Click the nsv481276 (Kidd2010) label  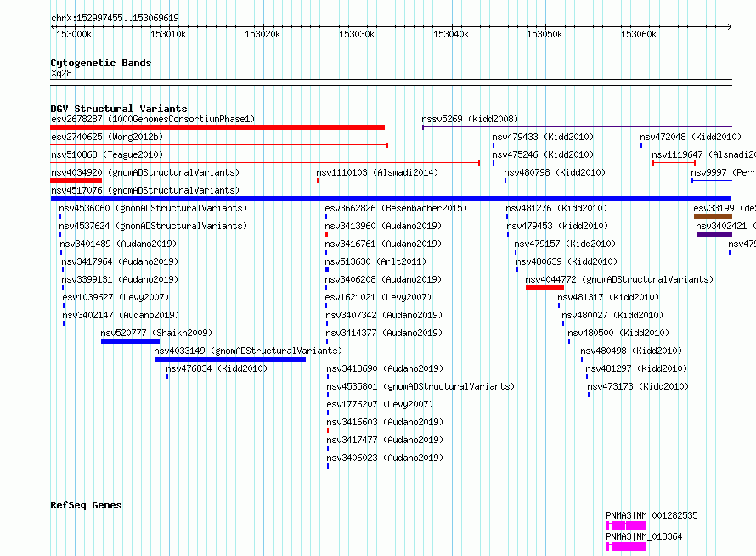click(556, 208)
